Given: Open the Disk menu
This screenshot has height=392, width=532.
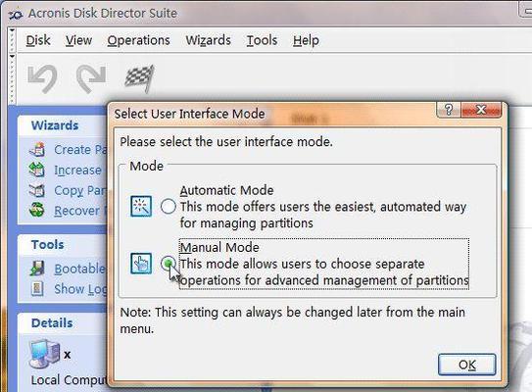Looking at the screenshot, I should (38, 40).
